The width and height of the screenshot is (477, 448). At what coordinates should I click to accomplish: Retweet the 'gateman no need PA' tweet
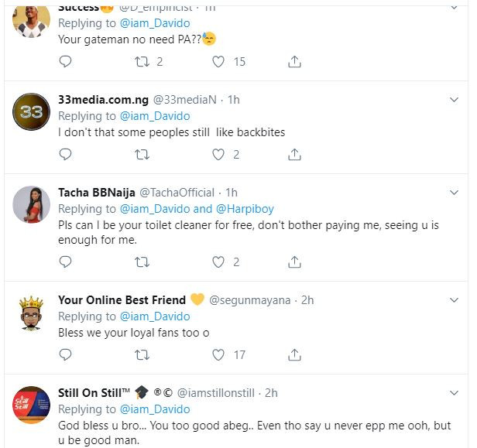tap(142, 61)
